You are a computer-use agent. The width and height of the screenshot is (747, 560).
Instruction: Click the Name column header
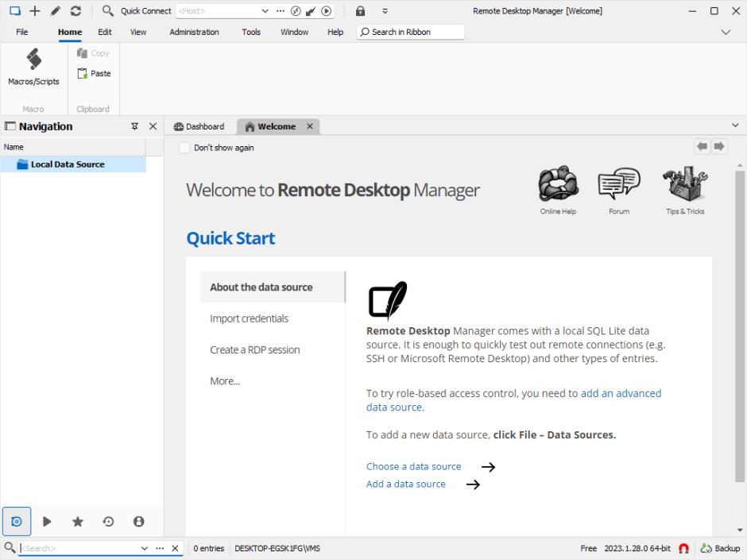tap(73, 147)
